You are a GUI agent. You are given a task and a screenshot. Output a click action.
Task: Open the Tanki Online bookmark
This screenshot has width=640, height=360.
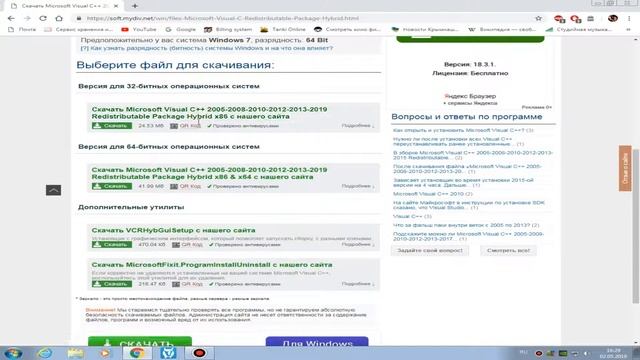click(283, 29)
